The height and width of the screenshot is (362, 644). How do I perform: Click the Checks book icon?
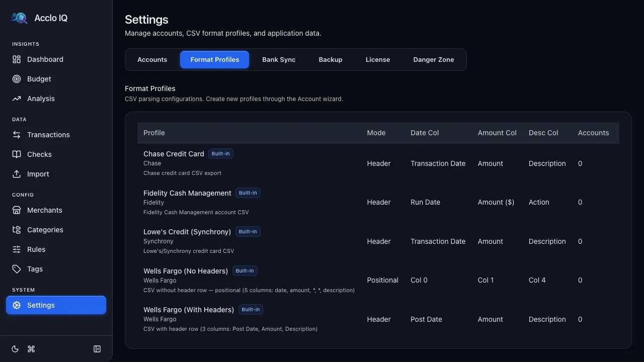pyautogui.click(x=17, y=154)
